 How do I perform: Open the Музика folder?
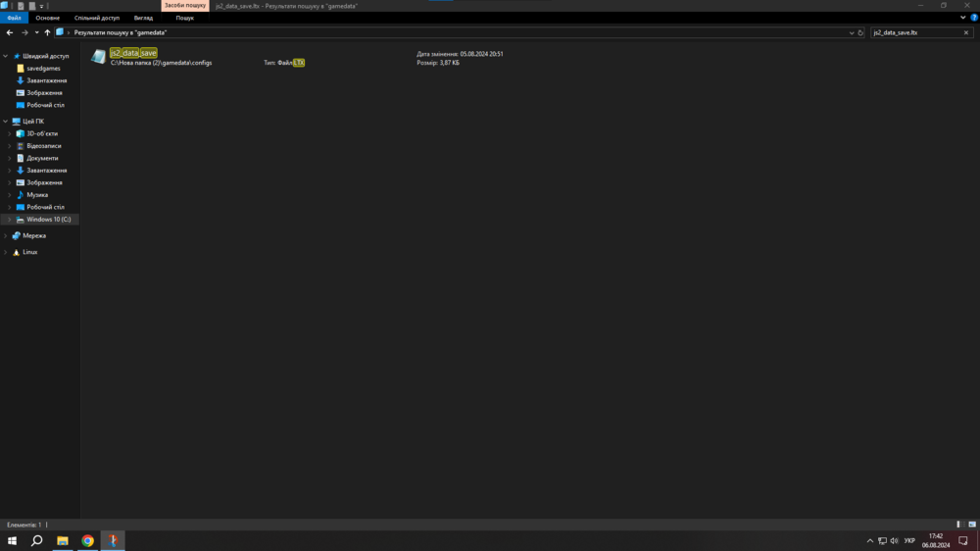click(x=37, y=195)
